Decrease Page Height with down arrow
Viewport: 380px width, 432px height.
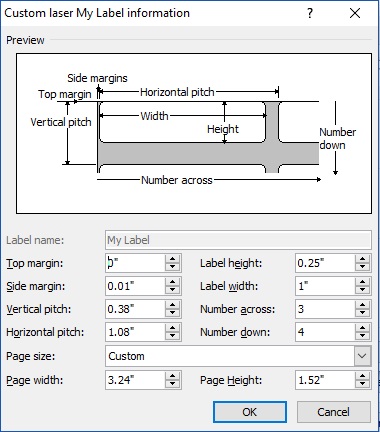pos(362,384)
